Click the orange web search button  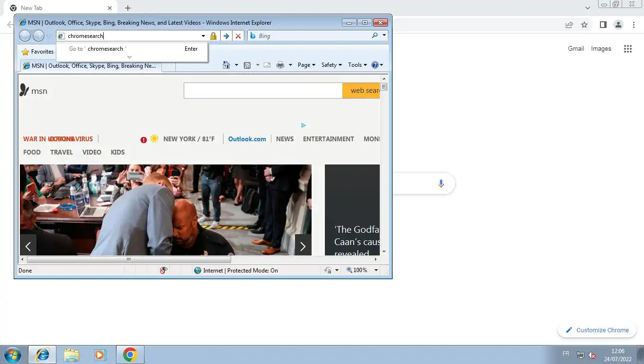tap(361, 91)
